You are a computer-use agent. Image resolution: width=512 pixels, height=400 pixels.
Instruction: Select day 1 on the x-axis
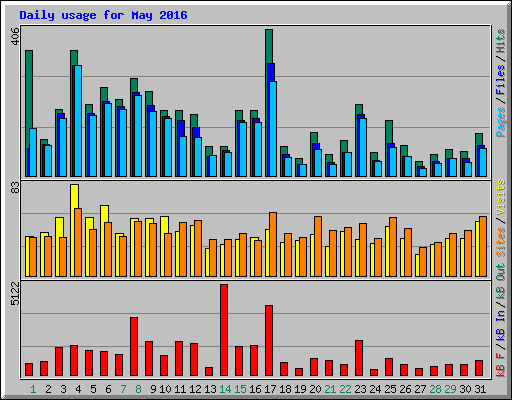(33, 389)
